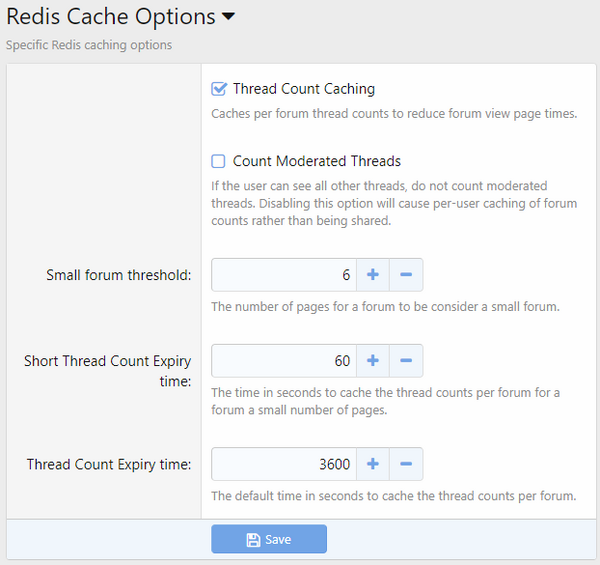Collapse the Redis Cache Options dropdown arrow
600x565 pixels.
click(228, 16)
